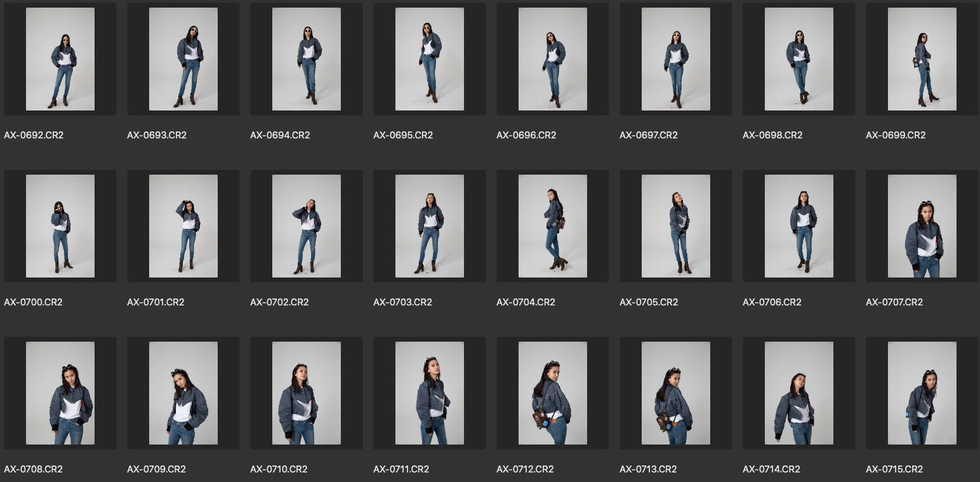
Task: Open the AX-0693.CR2 photo thumbnail
Action: point(183,59)
